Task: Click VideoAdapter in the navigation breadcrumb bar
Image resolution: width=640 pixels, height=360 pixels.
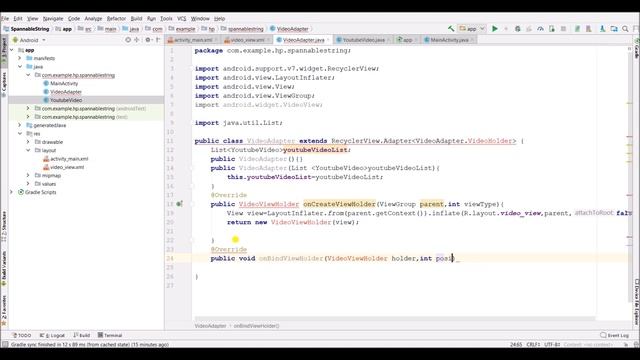Action: coord(289,29)
